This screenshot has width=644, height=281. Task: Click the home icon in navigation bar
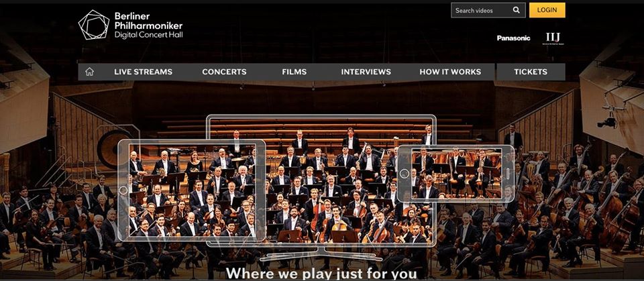(x=89, y=72)
